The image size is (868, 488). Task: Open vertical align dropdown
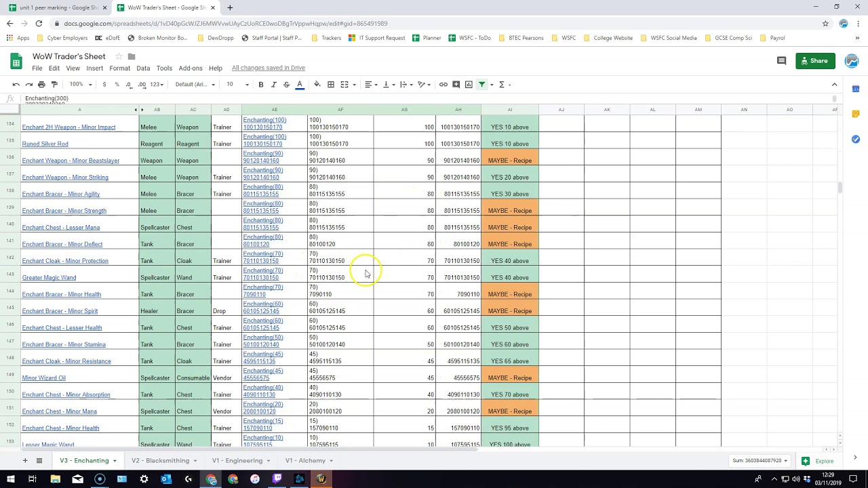coord(388,85)
